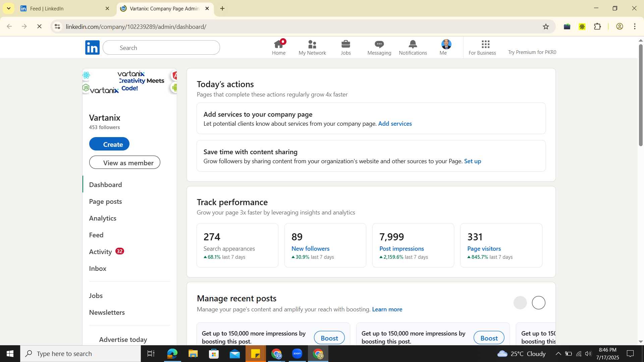Viewport: 644px width, 362px height.
Task: Click Vartanix banner image
Action: [129, 81]
